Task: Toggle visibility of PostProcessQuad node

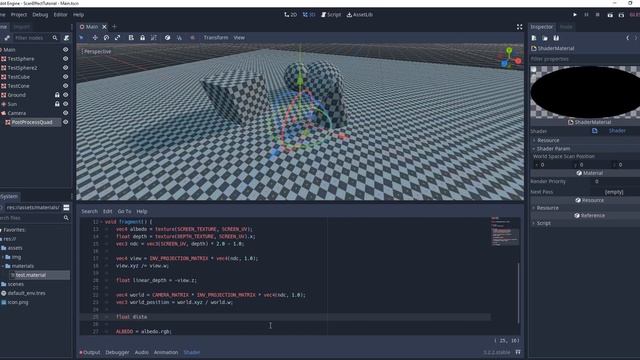Action: (65, 122)
